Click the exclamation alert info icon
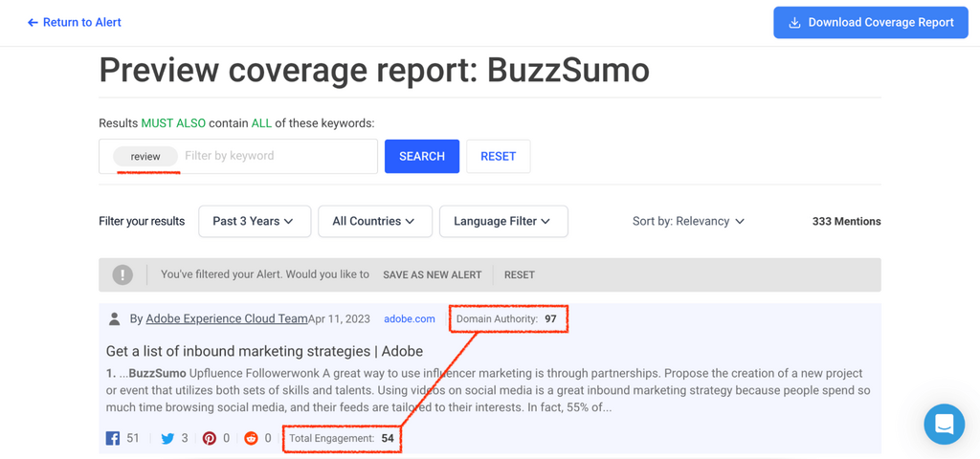The image size is (980, 459). [x=122, y=274]
